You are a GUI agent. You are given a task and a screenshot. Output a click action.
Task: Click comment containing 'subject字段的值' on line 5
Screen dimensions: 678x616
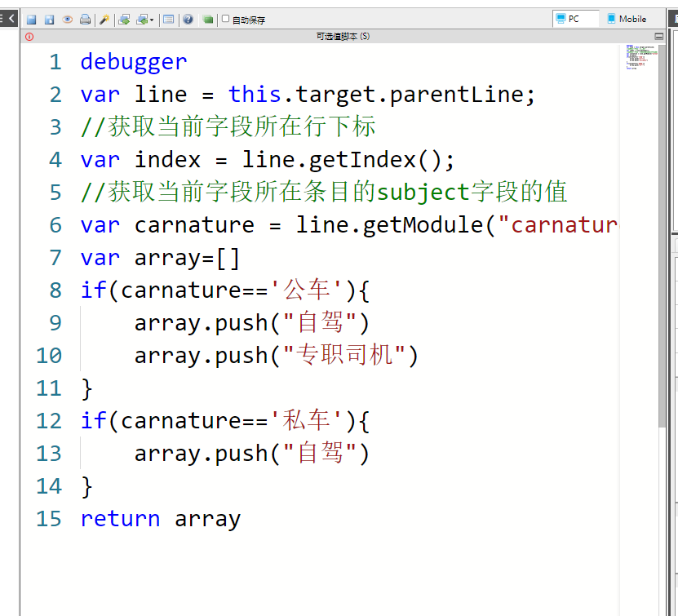coord(324,193)
